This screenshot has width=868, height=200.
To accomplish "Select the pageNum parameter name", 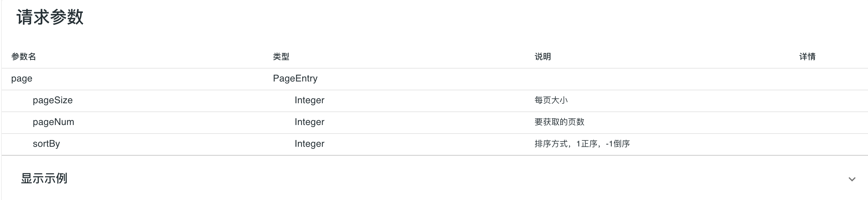I will [x=53, y=122].
